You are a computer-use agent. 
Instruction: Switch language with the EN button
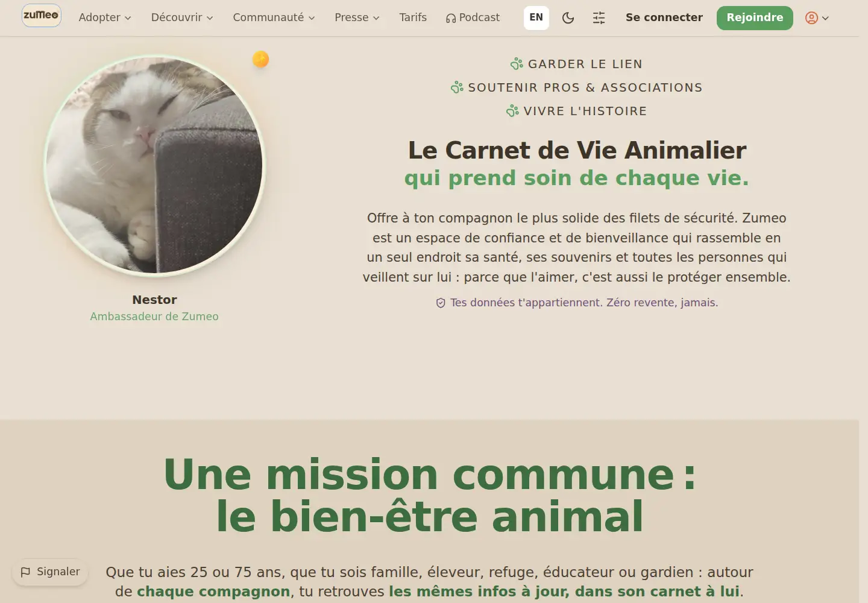pos(536,17)
